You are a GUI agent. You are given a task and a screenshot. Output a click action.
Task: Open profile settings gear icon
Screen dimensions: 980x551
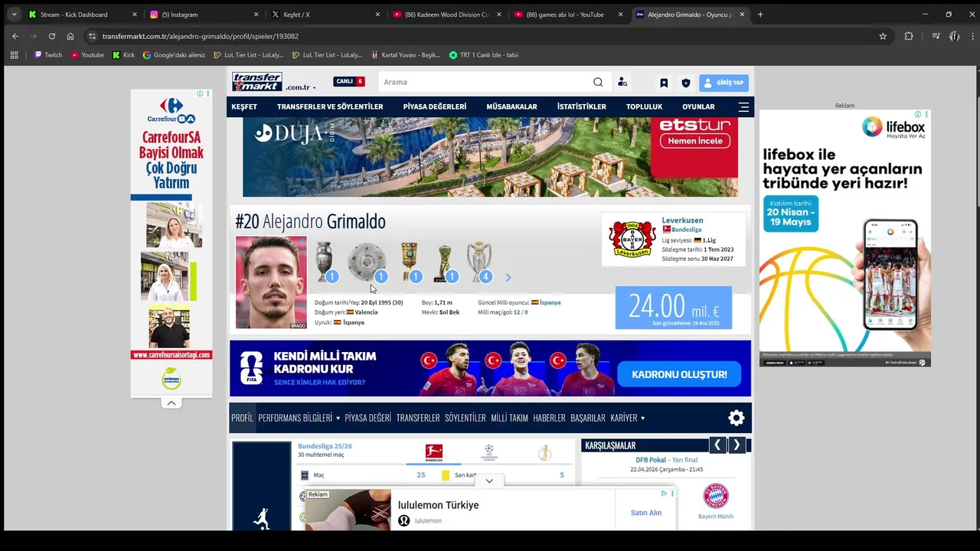coord(737,418)
